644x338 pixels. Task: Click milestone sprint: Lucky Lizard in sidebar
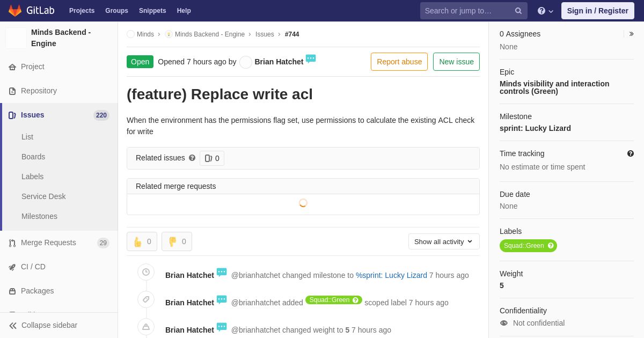click(x=535, y=128)
